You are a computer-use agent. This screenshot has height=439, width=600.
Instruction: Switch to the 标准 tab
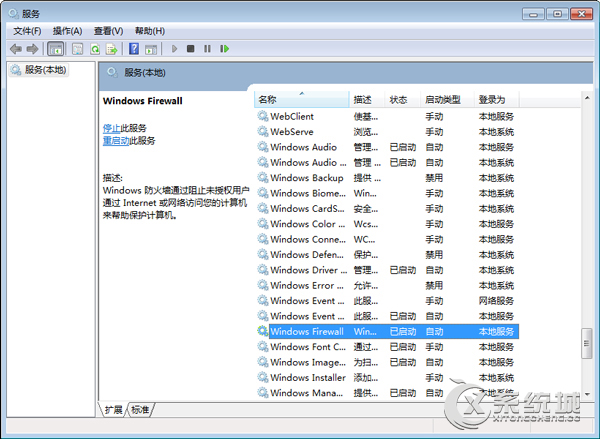click(x=140, y=410)
